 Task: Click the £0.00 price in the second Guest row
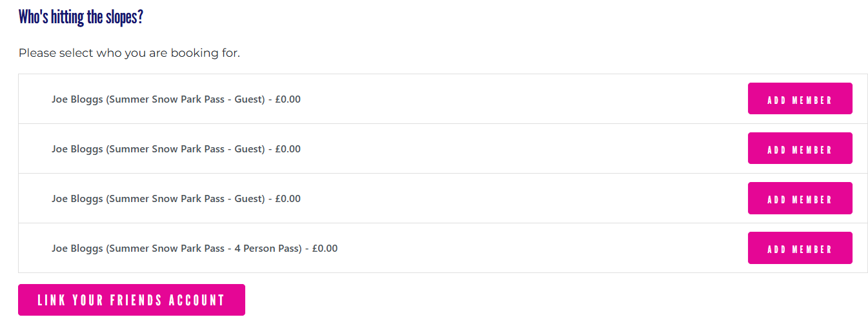(288, 149)
